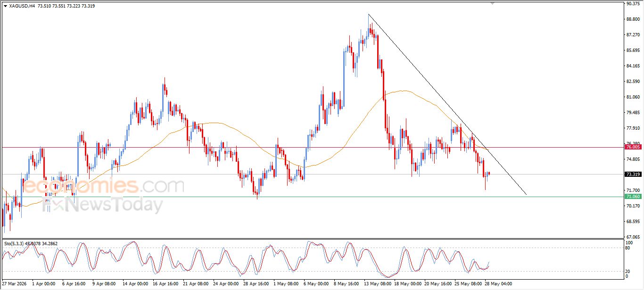Click the 13 May 08:00 time label
This screenshot has width=644, height=290.
(x=378, y=284)
